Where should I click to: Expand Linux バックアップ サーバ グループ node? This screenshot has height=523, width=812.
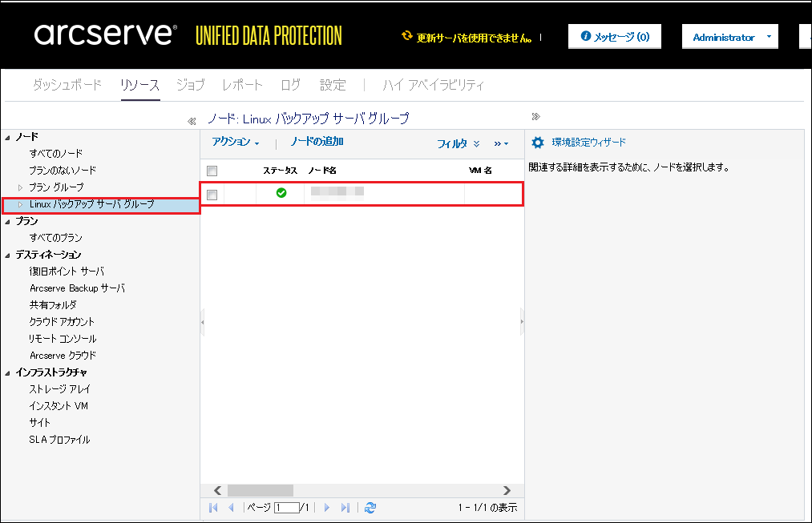click(x=20, y=204)
